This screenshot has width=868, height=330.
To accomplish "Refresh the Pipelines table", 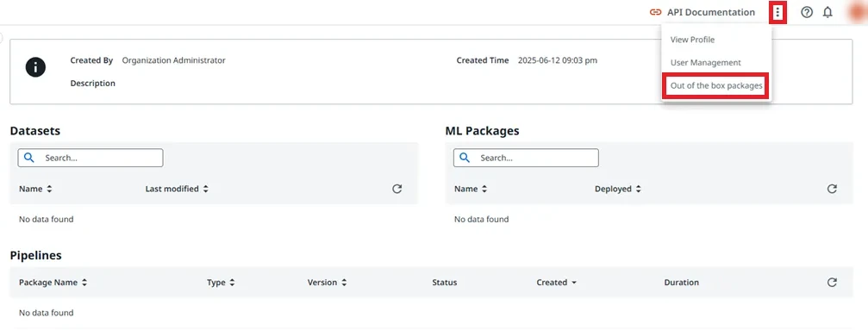I will [x=832, y=283].
